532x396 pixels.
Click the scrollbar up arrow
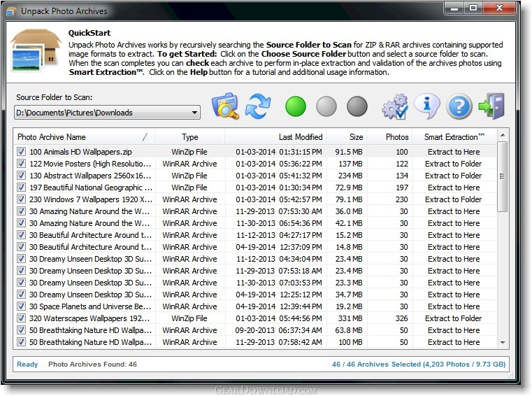503,135
